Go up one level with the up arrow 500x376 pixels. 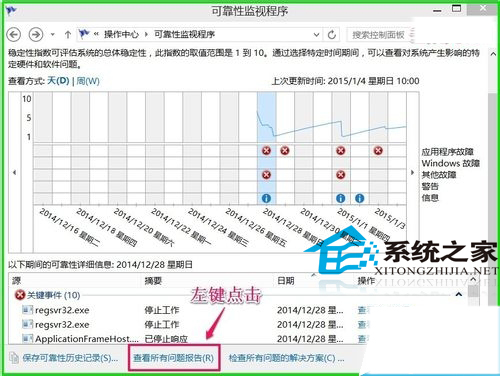click(x=68, y=34)
